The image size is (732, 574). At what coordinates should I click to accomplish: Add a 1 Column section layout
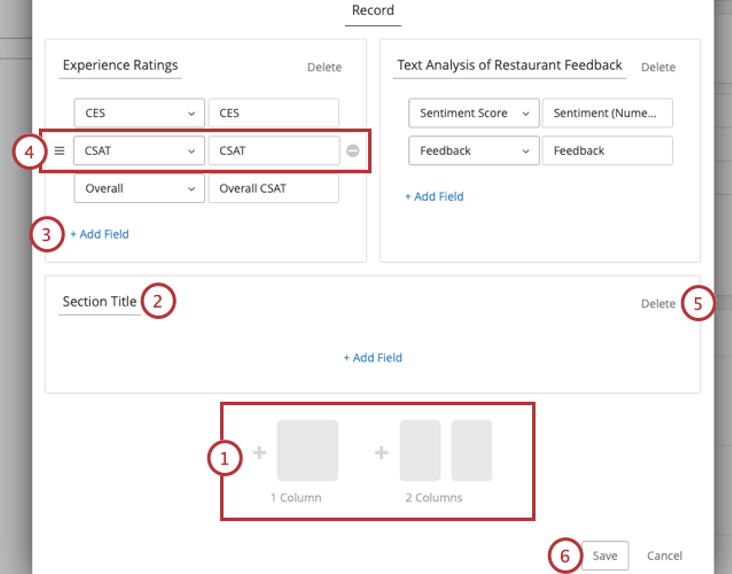(307, 452)
